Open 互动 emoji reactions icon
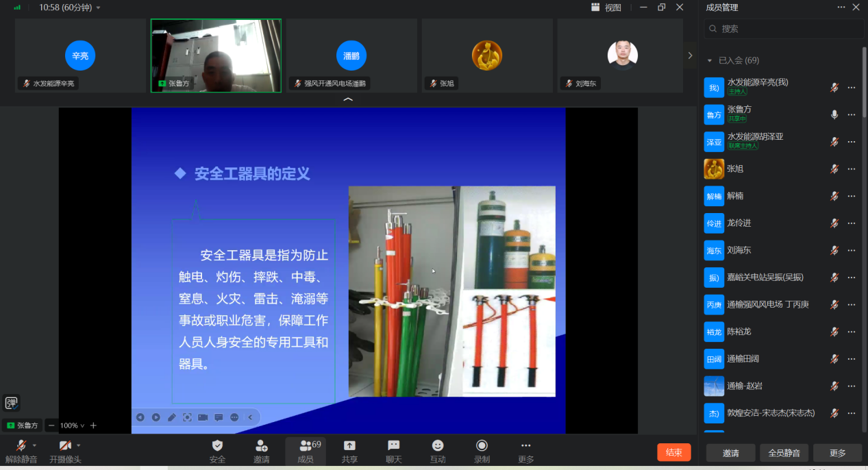The height and width of the screenshot is (470, 868). [438, 446]
